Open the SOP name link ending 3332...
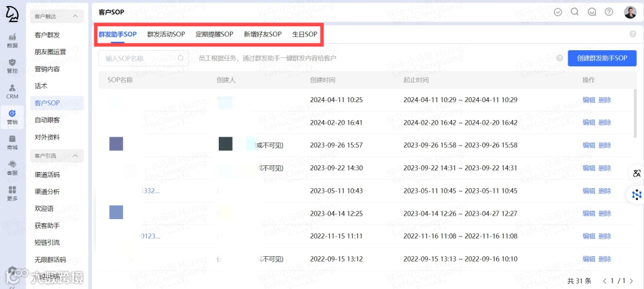Screen dimensions: 644x289 tap(150, 190)
